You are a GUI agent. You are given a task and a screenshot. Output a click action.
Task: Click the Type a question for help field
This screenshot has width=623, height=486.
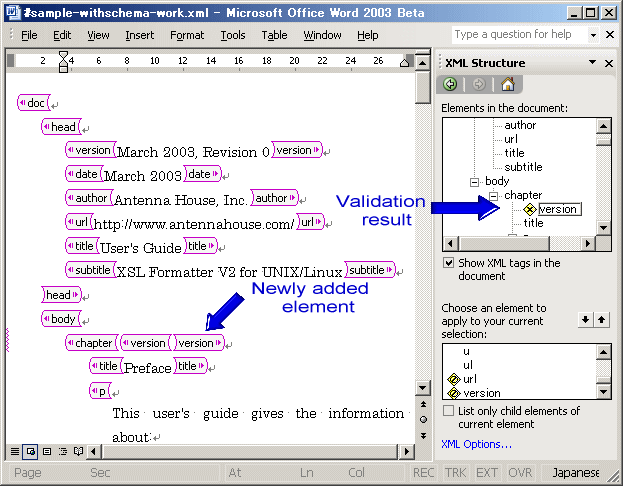[519, 35]
